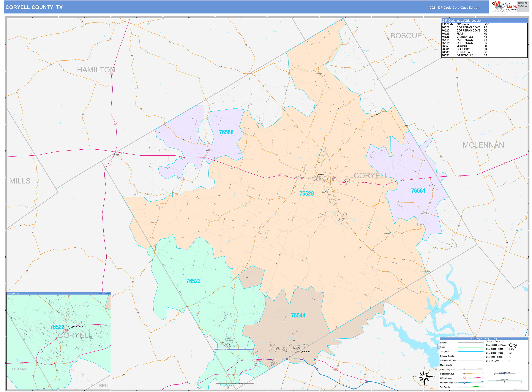Click the Fort Hood city label
Screen dimensions: 532x392
coord(306,352)
